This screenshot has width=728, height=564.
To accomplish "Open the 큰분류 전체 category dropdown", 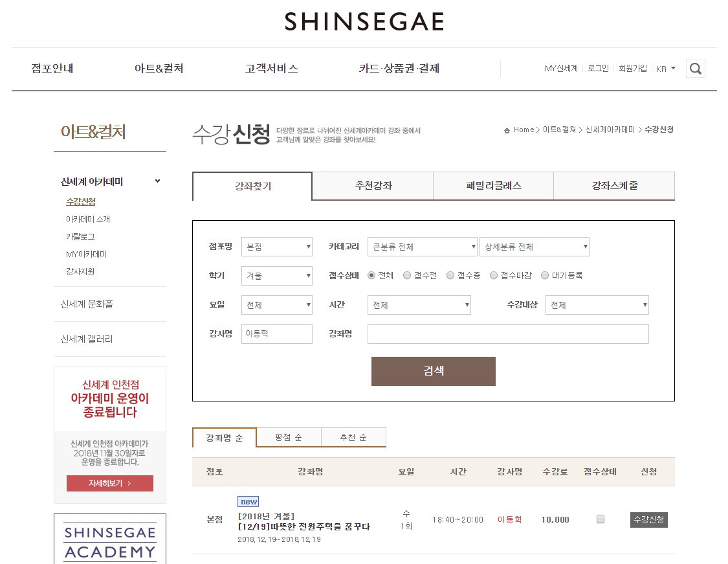I will pos(422,246).
